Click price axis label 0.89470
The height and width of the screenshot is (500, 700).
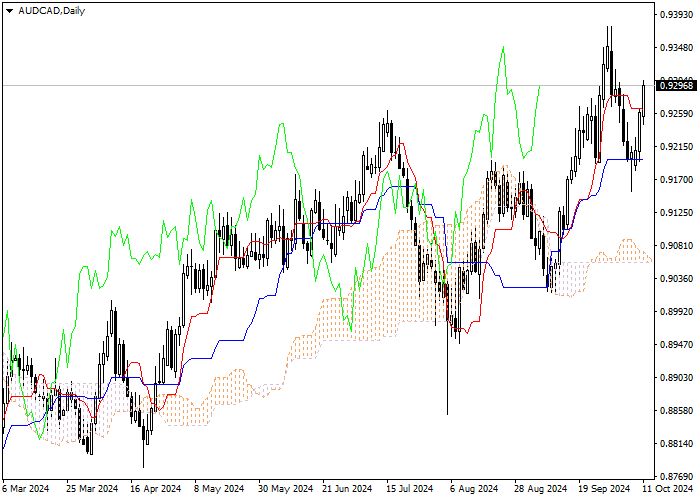click(x=677, y=345)
